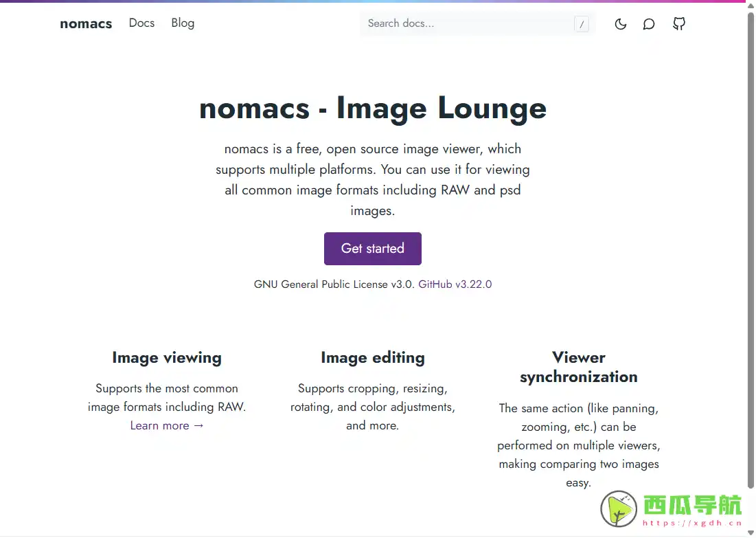756x538 pixels.
Task: Click the scrollbar down arrow
Action: (751, 533)
